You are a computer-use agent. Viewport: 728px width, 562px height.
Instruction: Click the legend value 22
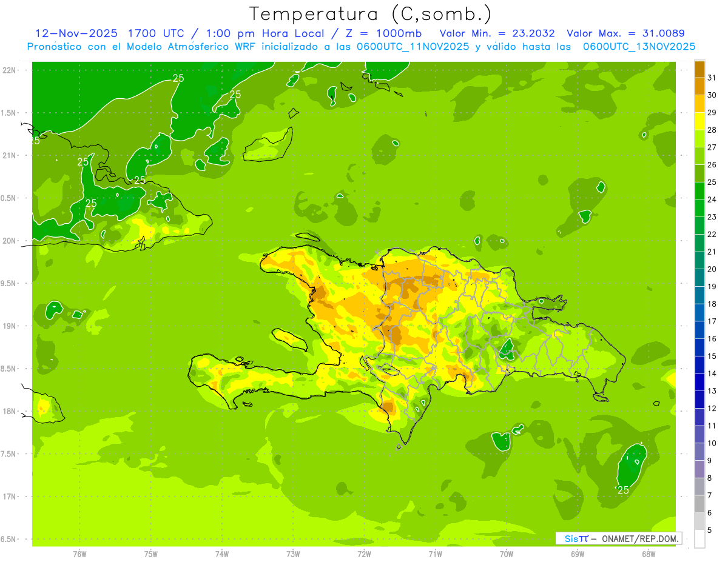[712, 235]
